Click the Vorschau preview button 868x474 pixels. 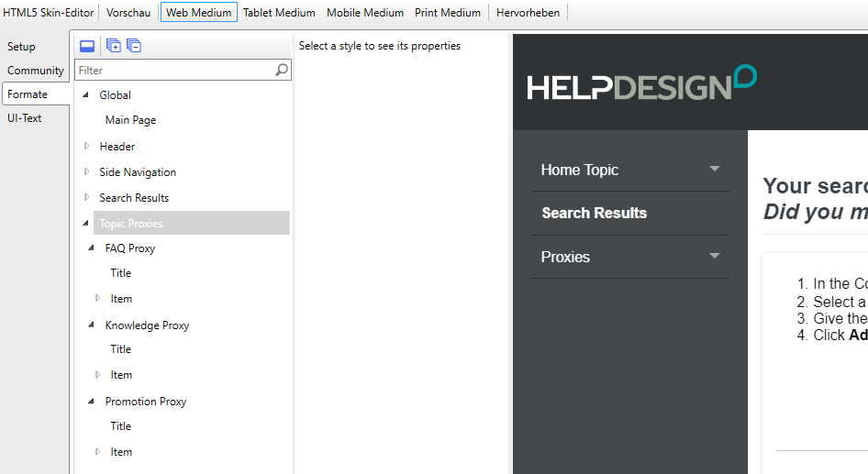[128, 13]
